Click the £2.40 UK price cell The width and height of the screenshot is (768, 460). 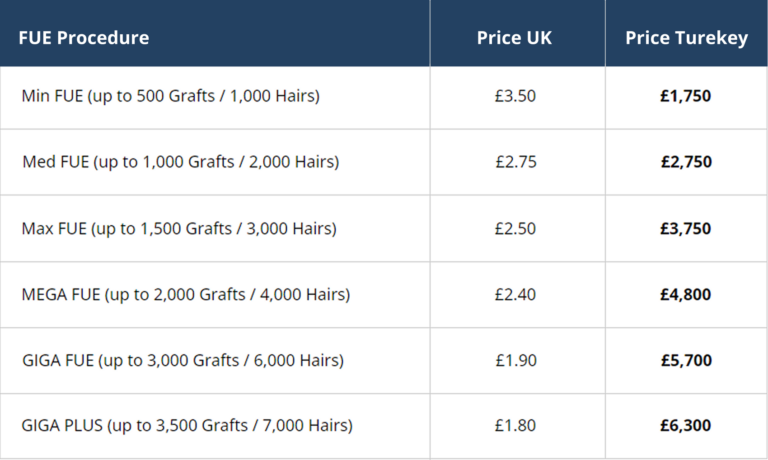(x=514, y=294)
